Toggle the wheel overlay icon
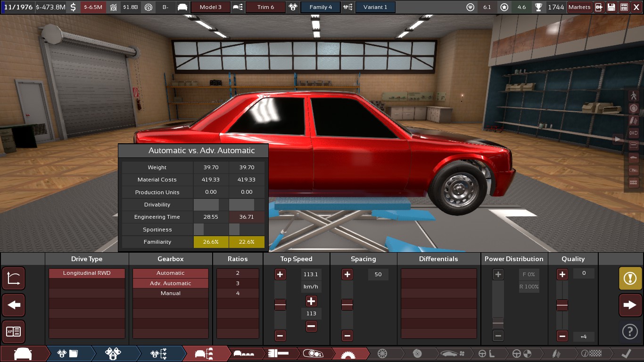The width and height of the screenshot is (644, 362). pyautogui.click(x=633, y=108)
